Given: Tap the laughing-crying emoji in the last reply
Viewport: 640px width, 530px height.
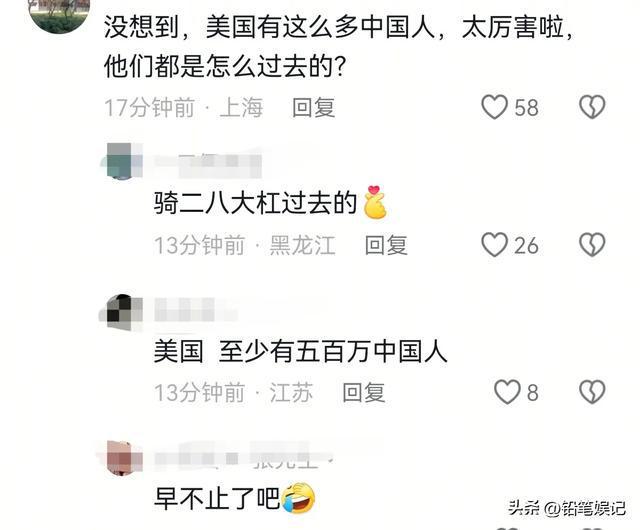Looking at the screenshot, I should coord(299,497).
